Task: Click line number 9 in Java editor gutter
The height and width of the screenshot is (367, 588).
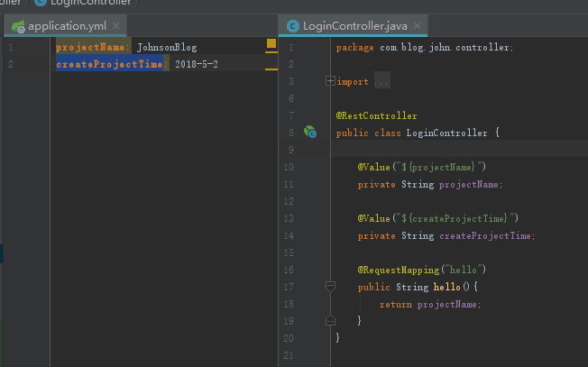Action: [x=291, y=150]
